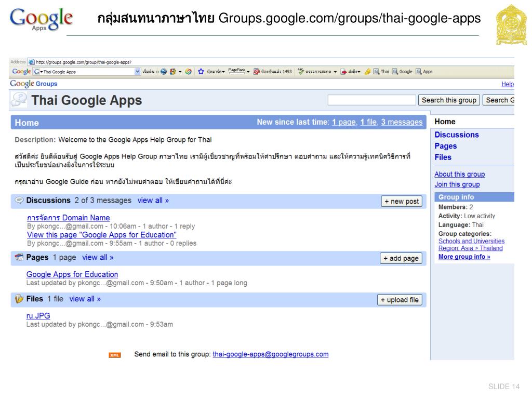
Task: Click the Google Groups logo
Action: 34,84
